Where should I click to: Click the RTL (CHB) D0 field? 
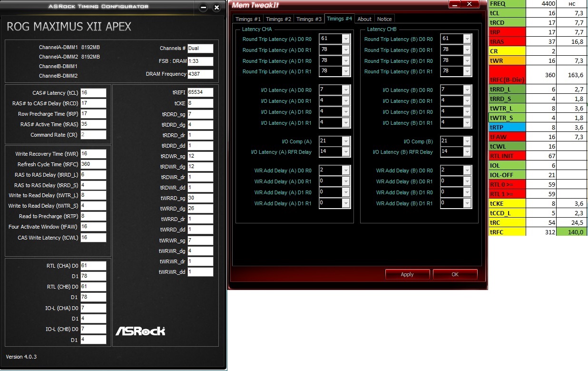pyautogui.click(x=93, y=287)
